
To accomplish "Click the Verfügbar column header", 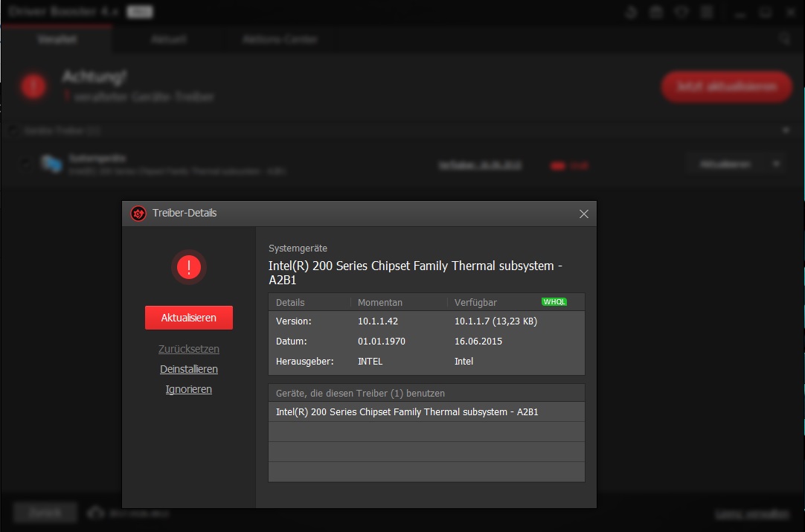I will 475,303.
